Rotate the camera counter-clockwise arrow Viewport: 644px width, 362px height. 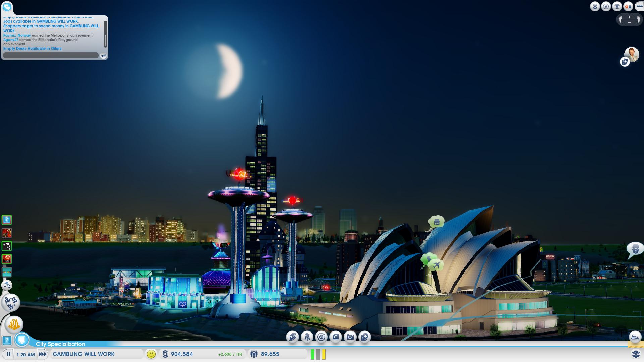pyautogui.click(x=621, y=20)
